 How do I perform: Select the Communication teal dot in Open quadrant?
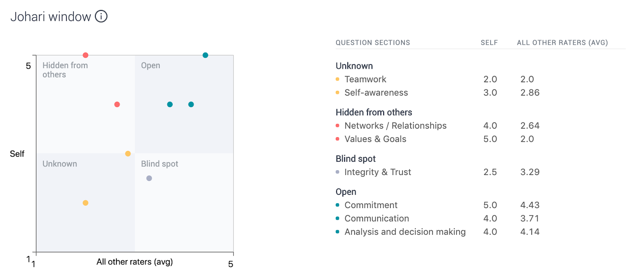coord(170,104)
